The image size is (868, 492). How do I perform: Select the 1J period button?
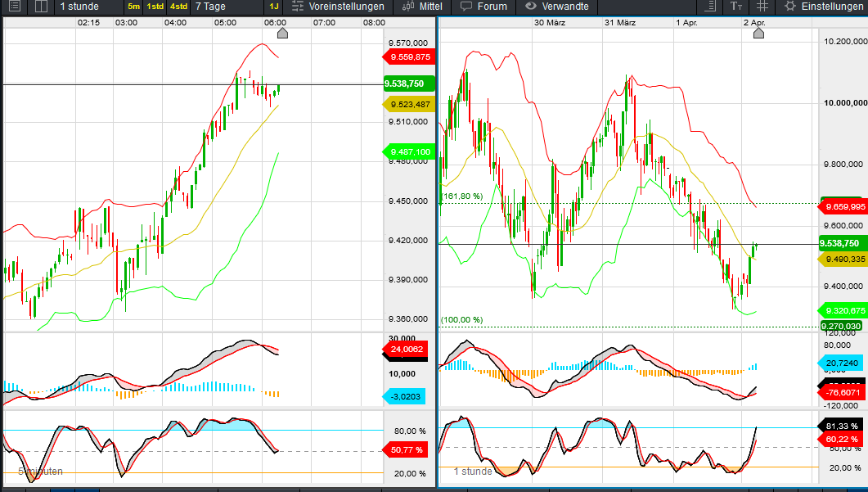point(273,7)
